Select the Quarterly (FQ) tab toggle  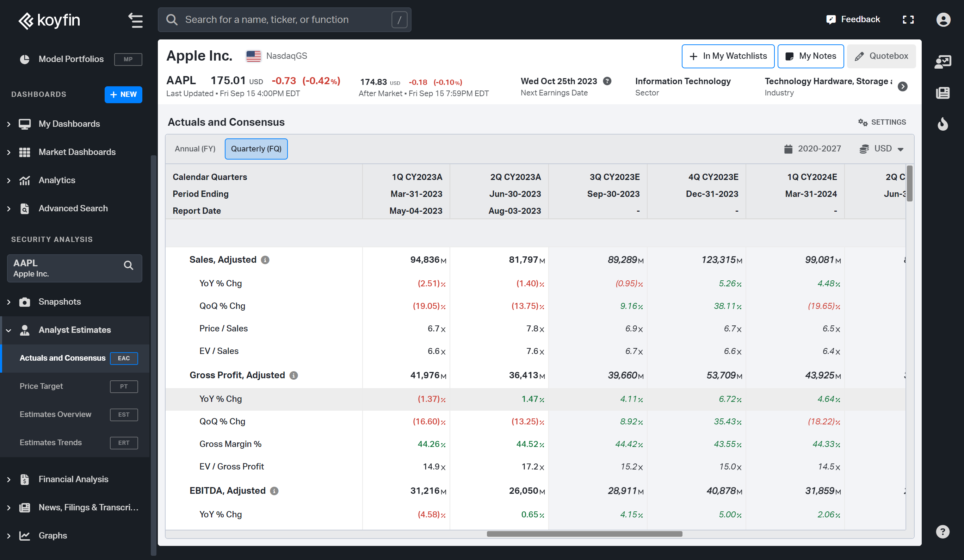[256, 149]
